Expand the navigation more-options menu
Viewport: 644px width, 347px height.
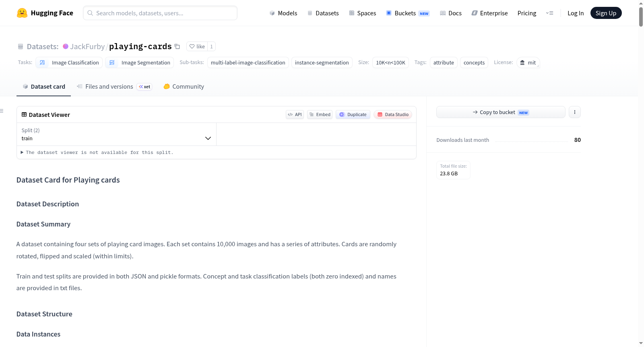click(549, 13)
